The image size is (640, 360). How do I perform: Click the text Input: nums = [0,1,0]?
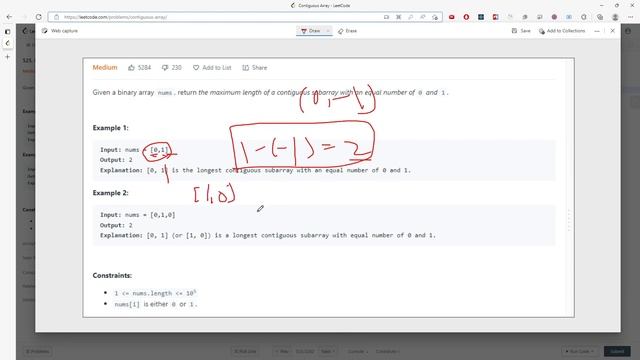tap(138, 215)
